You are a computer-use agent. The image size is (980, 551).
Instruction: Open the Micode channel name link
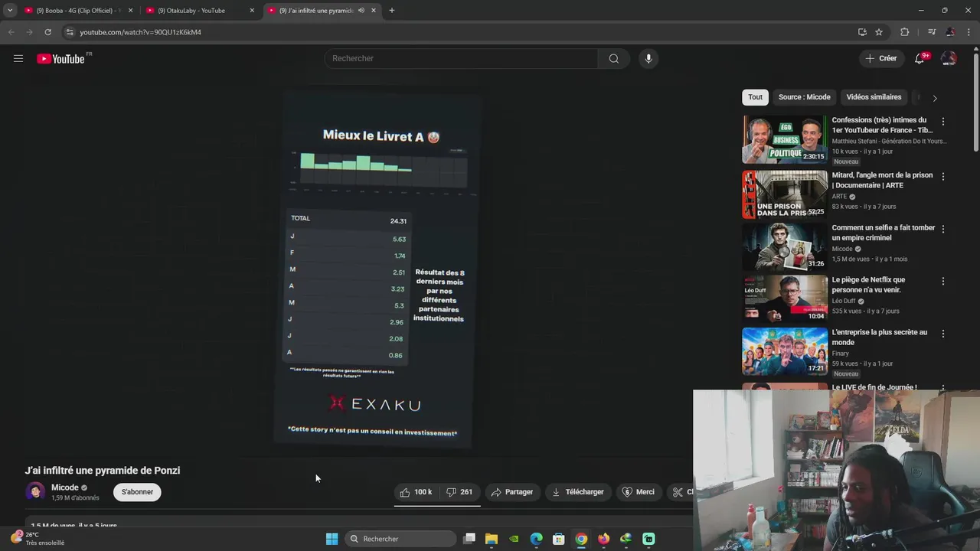(65, 487)
